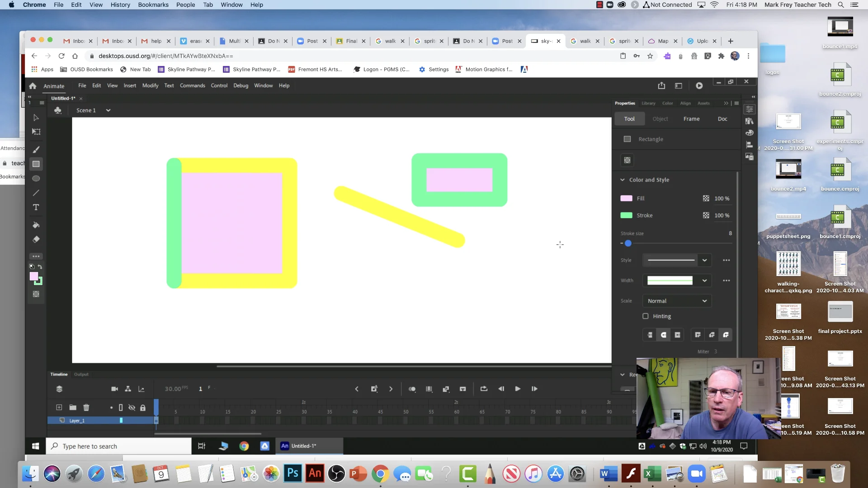Image resolution: width=868 pixels, height=488 pixels.
Task: Select the Eraser tool
Action: coord(36,239)
